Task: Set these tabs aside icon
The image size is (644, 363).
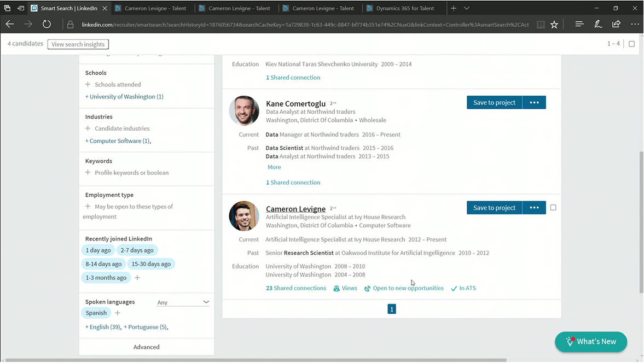Action: (x=21, y=8)
